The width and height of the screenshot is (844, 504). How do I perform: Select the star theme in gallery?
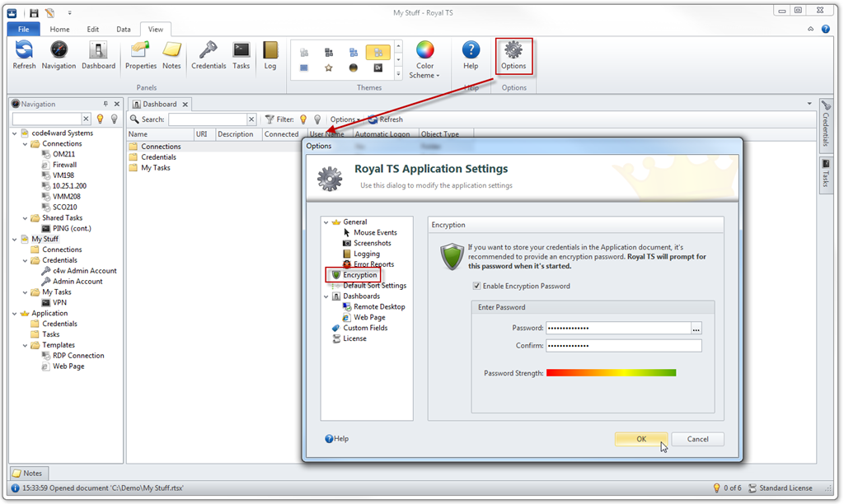pyautogui.click(x=328, y=68)
